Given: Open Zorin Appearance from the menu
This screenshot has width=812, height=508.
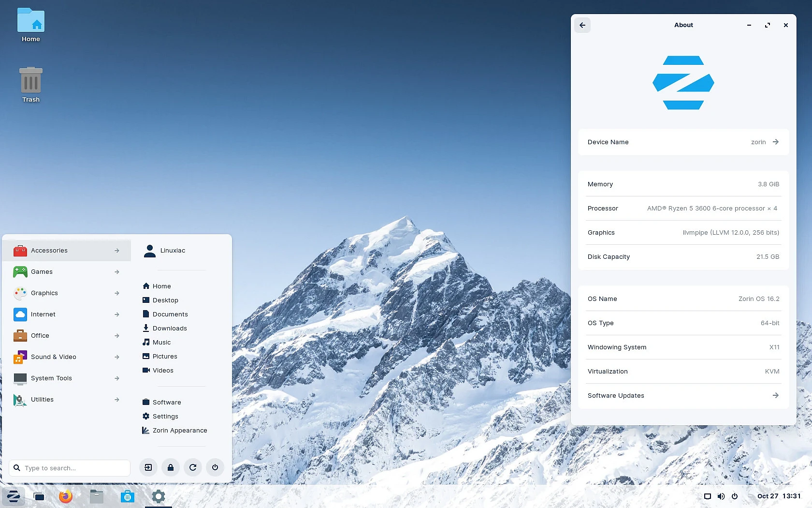Looking at the screenshot, I should pyautogui.click(x=179, y=430).
